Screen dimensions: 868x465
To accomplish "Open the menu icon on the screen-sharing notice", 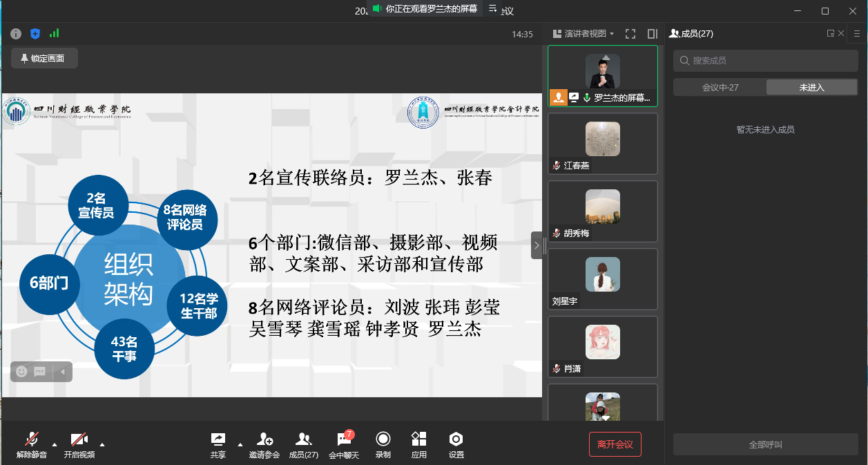I will 492,8.
